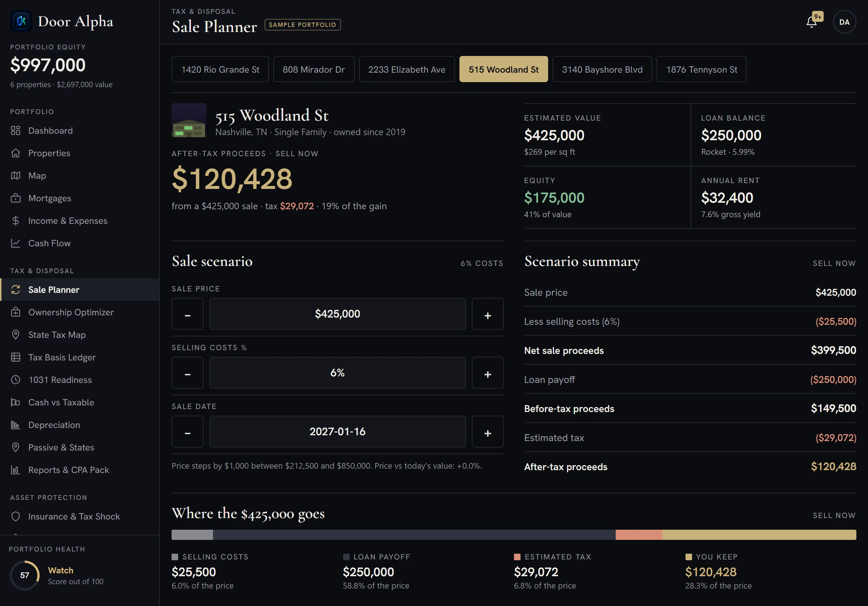Open the notifications bell
Screen dimensions: 868x606
pos(811,22)
